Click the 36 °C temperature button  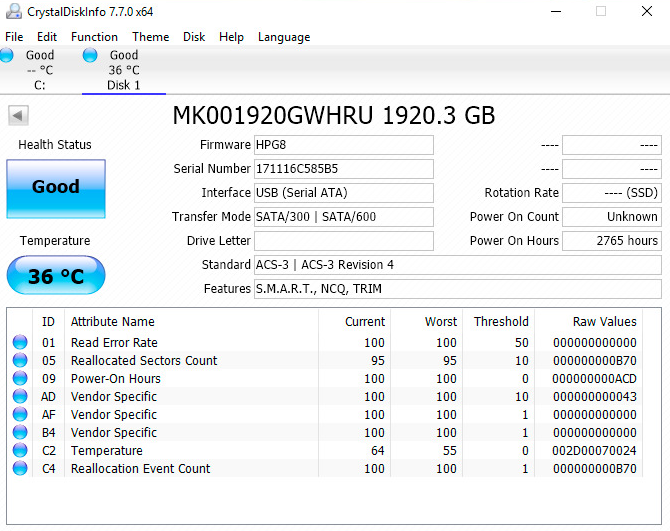click(56, 275)
